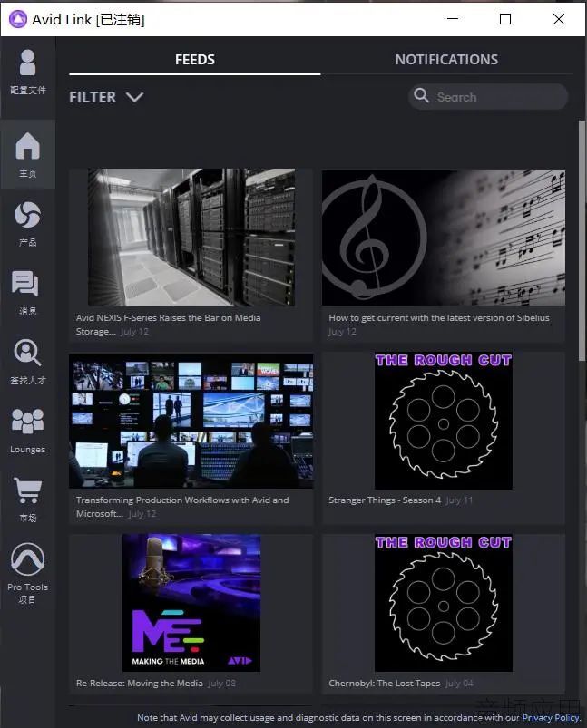Click 'How to get current with Sibelius' title
This screenshot has width=587, height=728.
[x=439, y=318]
